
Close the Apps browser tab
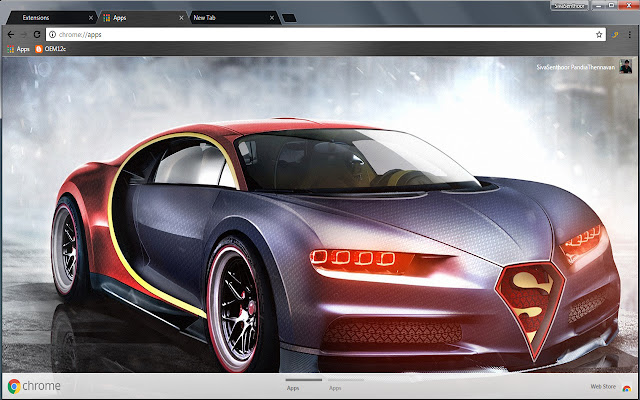181,18
